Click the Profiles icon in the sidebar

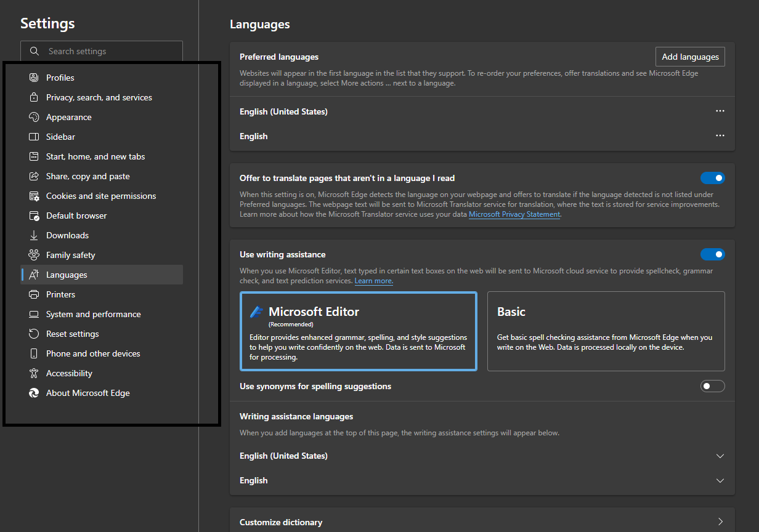point(34,78)
